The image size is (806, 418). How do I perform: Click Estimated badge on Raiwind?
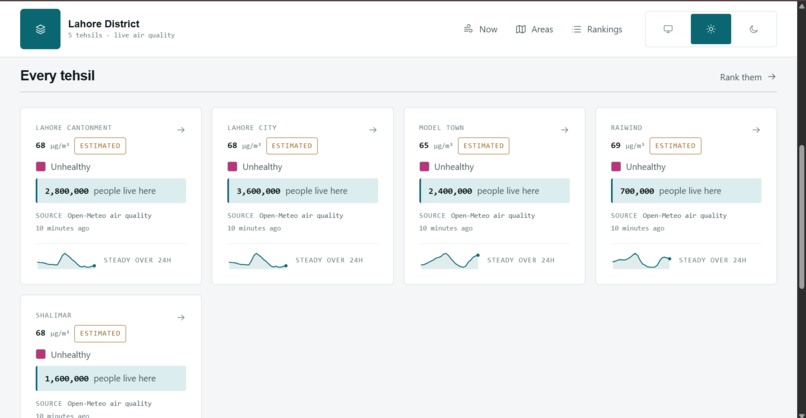click(x=675, y=146)
